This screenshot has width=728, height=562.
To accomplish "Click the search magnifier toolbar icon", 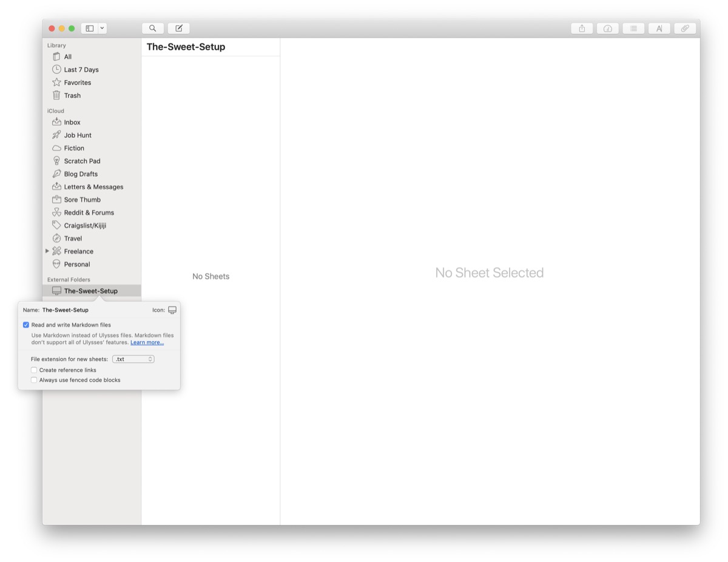I will (153, 29).
